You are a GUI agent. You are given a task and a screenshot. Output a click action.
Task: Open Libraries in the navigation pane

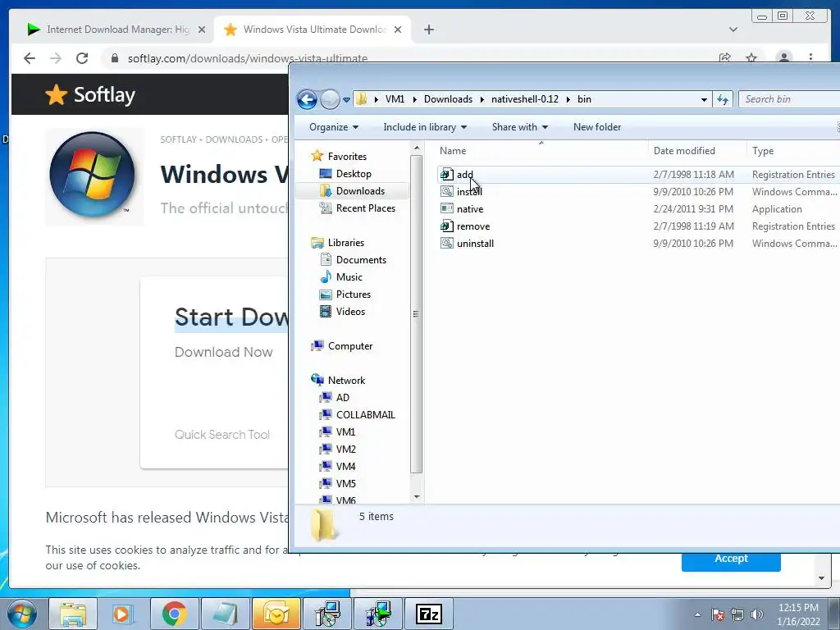click(x=345, y=243)
